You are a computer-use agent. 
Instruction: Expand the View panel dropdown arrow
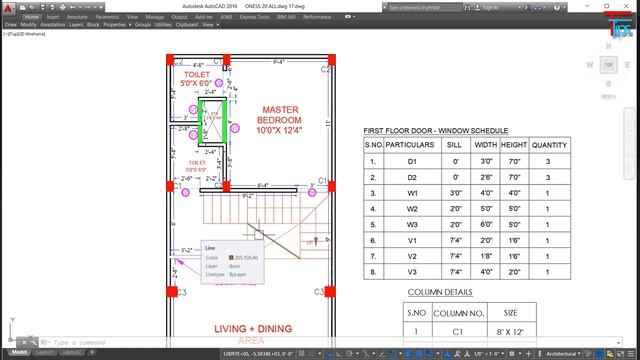click(218, 25)
